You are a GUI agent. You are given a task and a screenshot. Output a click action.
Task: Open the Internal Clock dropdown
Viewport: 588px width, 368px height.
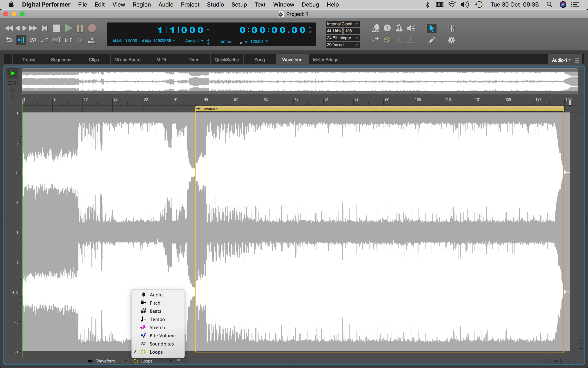click(343, 24)
